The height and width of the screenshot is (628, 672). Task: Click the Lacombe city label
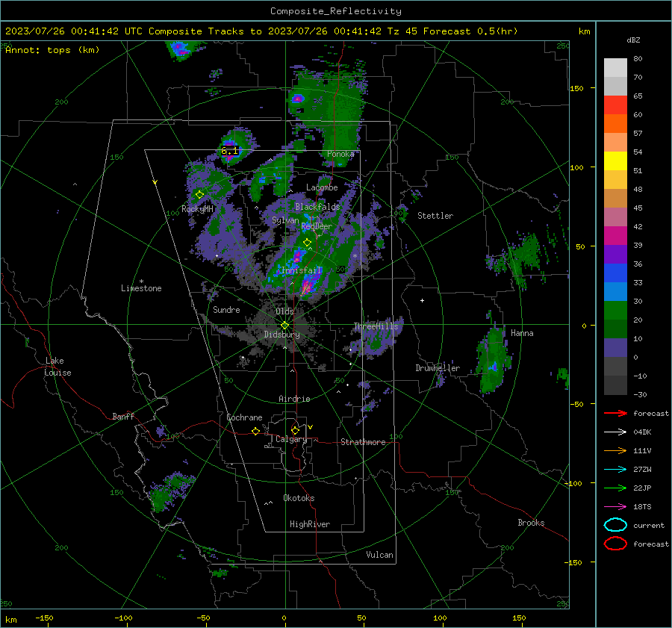click(322, 187)
